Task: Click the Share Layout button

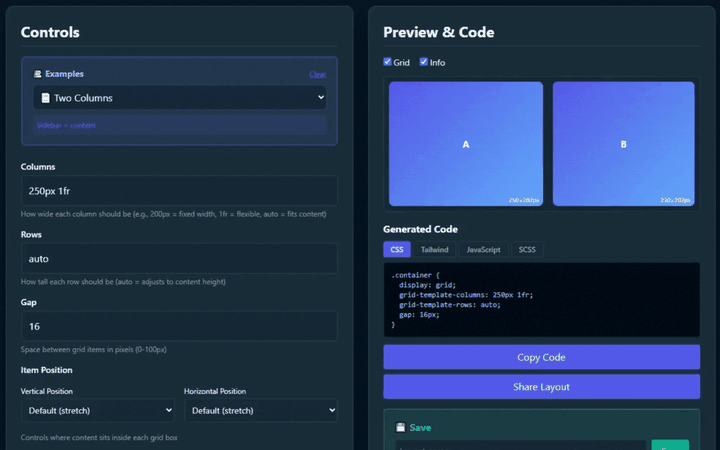Action: pos(541,387)
